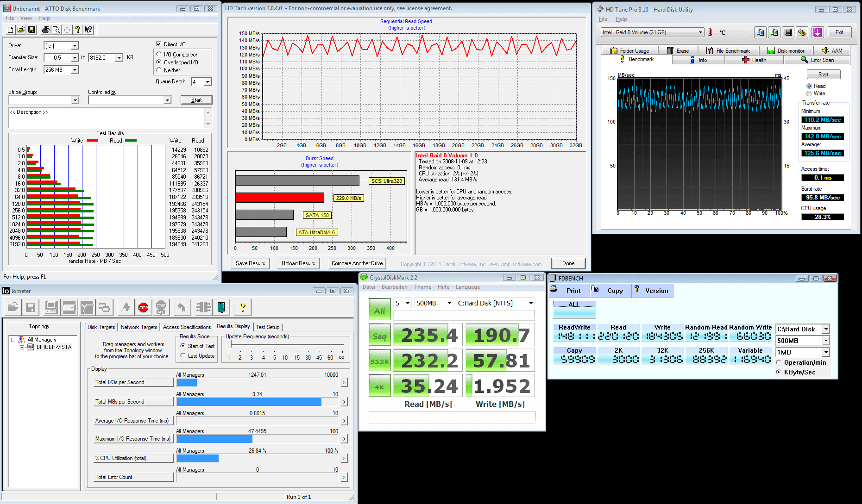Open Total Length 256 MB dropdown
This screenshot has height=504, width=862.
75,70
